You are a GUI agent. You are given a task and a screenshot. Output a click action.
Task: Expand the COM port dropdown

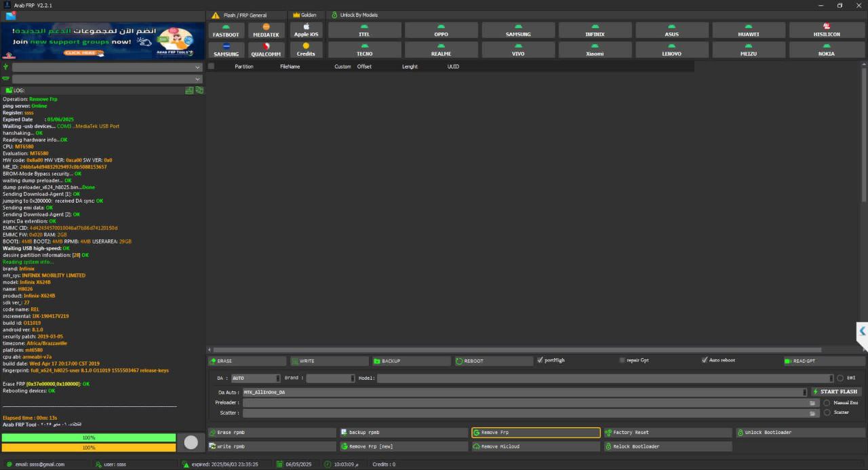[107, 79]
